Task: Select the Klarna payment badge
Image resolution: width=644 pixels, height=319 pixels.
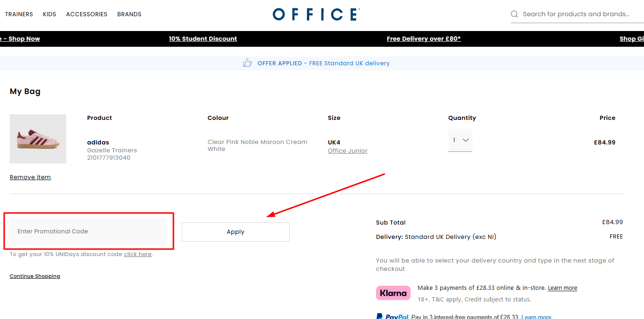Action: pos(393,293)
